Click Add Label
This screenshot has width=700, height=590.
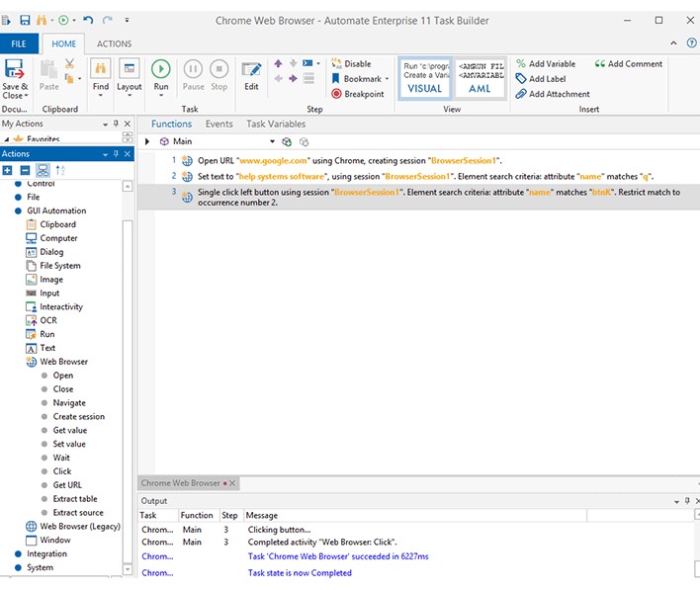pyautogui.click(x=541, y=79)
